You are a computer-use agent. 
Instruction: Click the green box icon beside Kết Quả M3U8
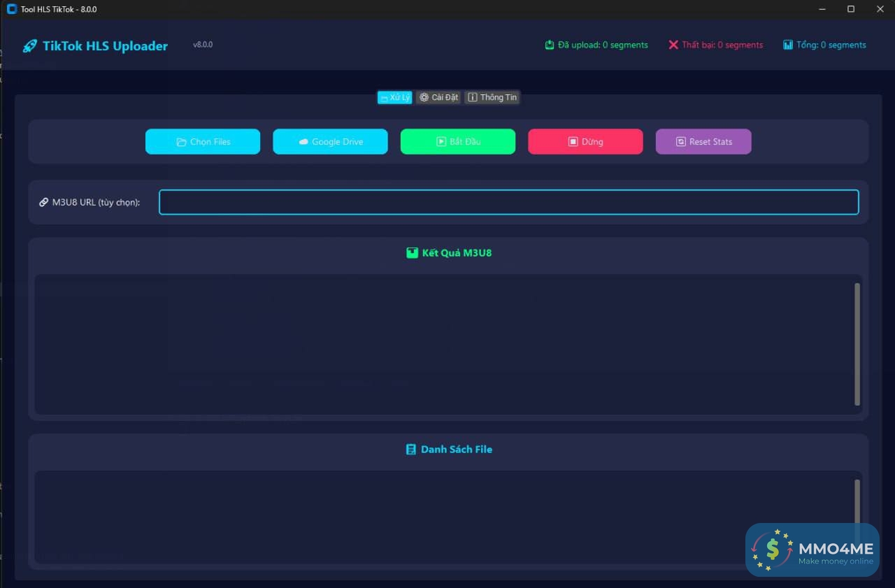tap(413, 253)
